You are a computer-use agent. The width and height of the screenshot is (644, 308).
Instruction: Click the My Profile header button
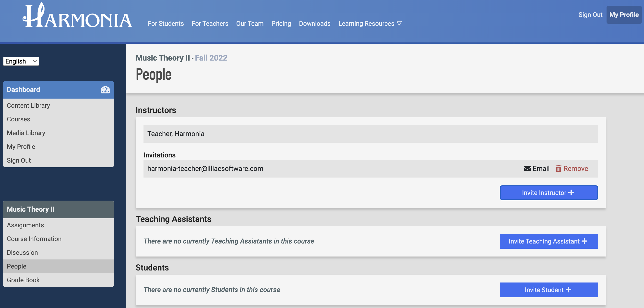point(624,15)
